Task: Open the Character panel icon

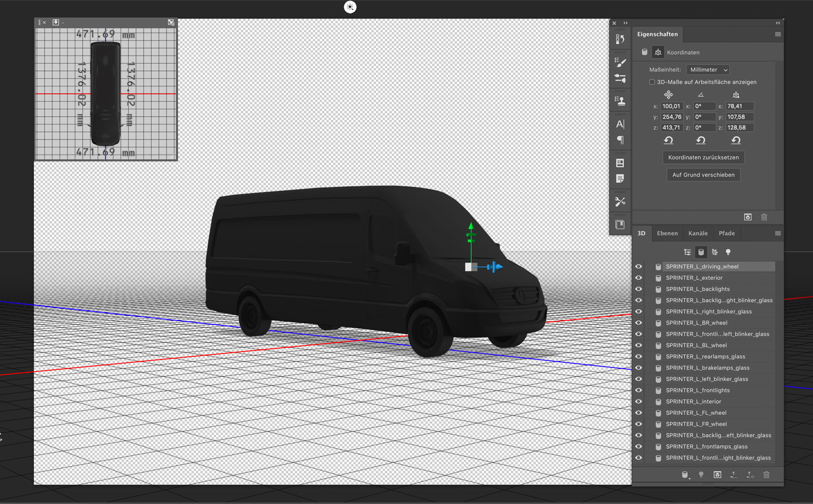Action: 620,124
